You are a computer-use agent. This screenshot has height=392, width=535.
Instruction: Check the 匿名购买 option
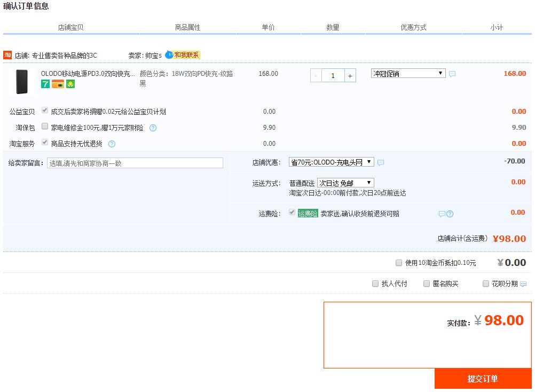point(427,284)
